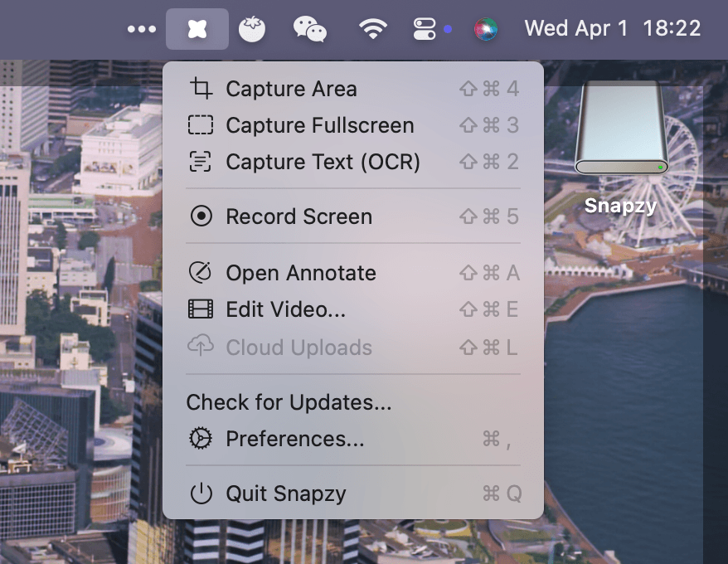
Task: Click the Preferences gear icon
Action: pyautogui.click(x=201, y=439)
